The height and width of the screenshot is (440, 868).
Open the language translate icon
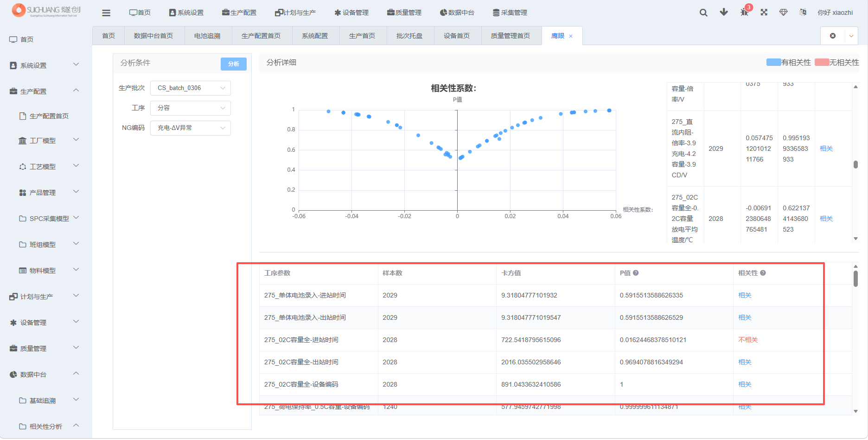tap(803, 12)
